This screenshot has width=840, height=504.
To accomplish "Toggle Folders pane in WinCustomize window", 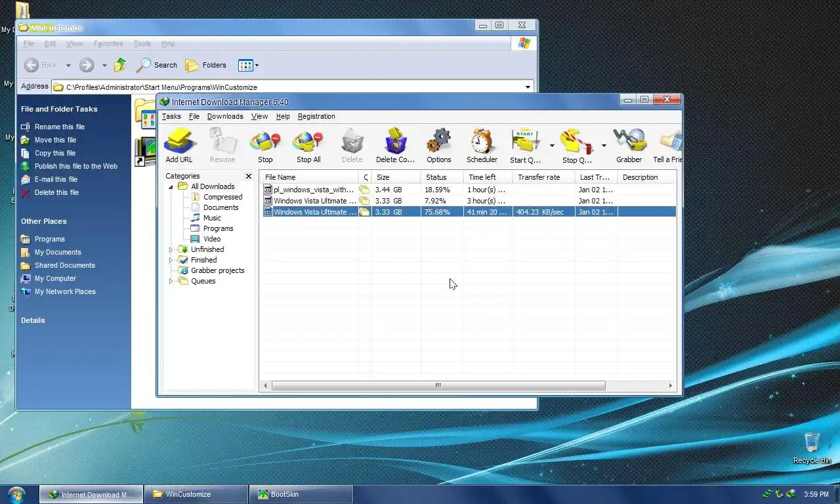I will [x=206, y=65].
